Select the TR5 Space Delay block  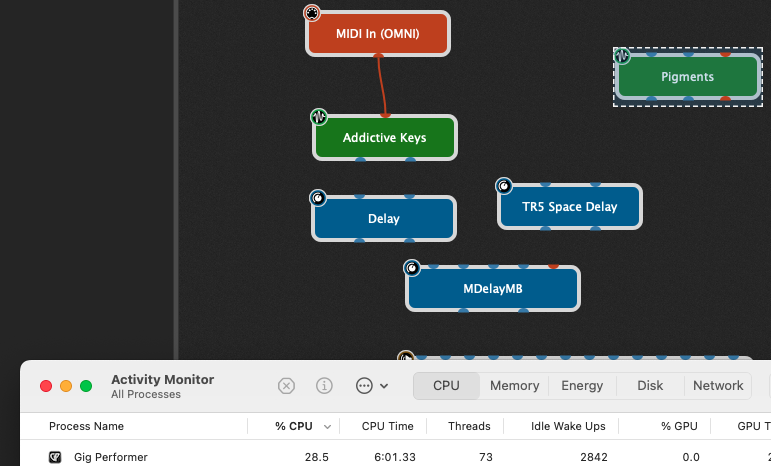point(569,206)
